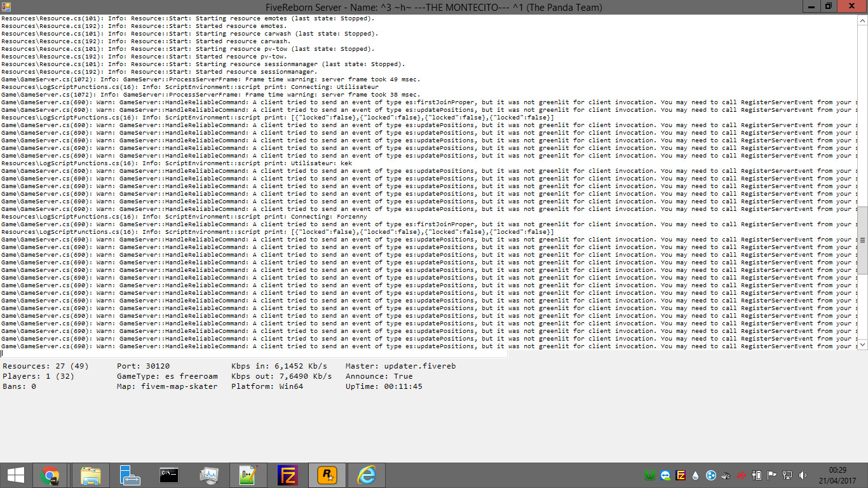Click the 'Announce: True' status text
The width and height of the screenshot is (868, 488).
[x=379, y=376]
